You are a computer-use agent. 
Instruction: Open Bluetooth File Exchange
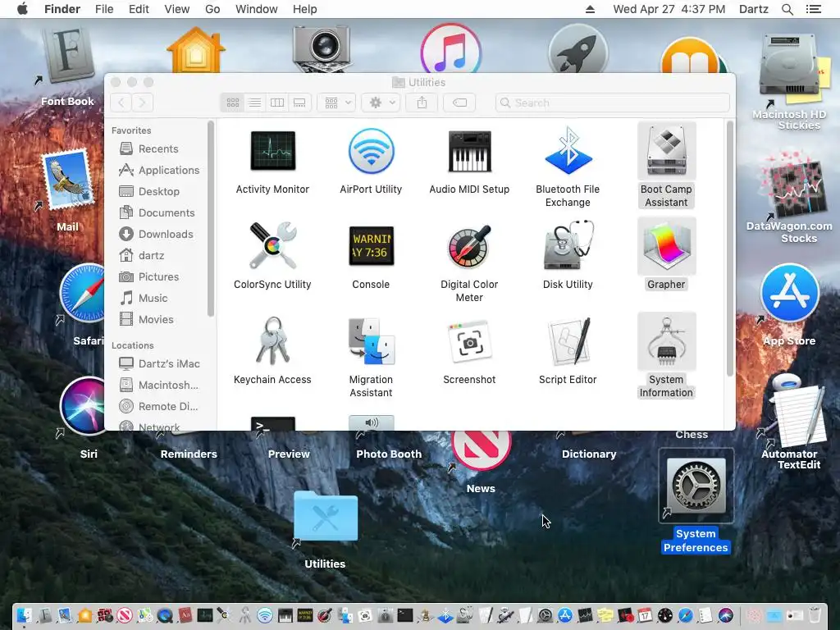(568, 151)
